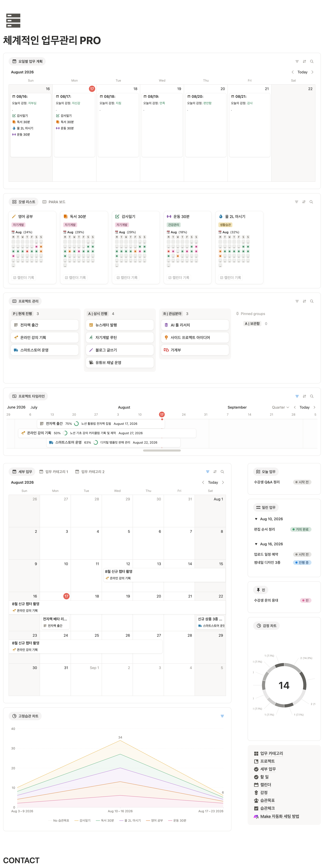The height and width of the screenshot is (868, 324).
Task: Open sort options for 갓생 리스트 gallery
Action: point(304,202)
